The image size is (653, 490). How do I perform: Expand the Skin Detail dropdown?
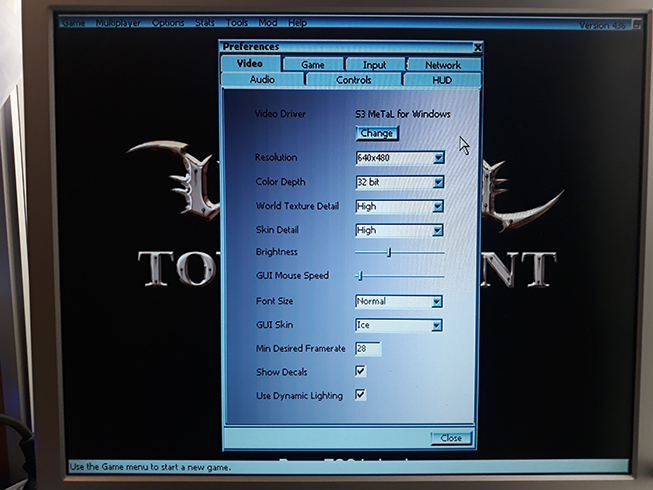[437, 230]
